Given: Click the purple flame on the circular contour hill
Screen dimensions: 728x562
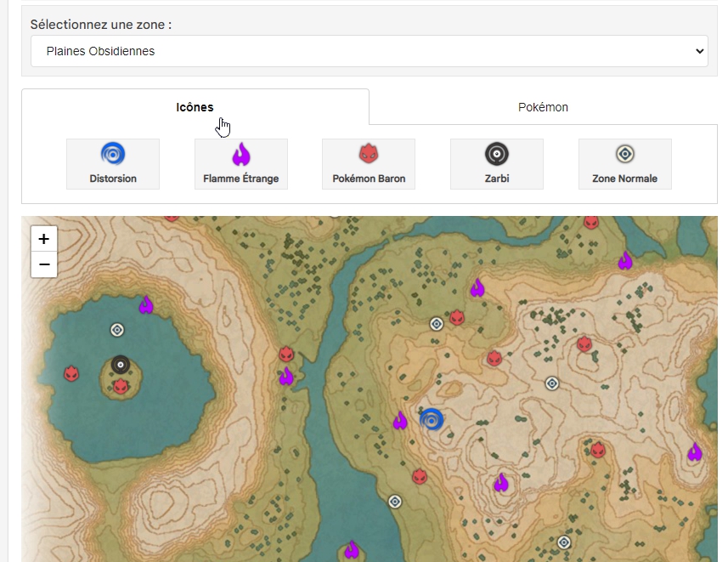Looking at the screenshot, I should (501, 483).
